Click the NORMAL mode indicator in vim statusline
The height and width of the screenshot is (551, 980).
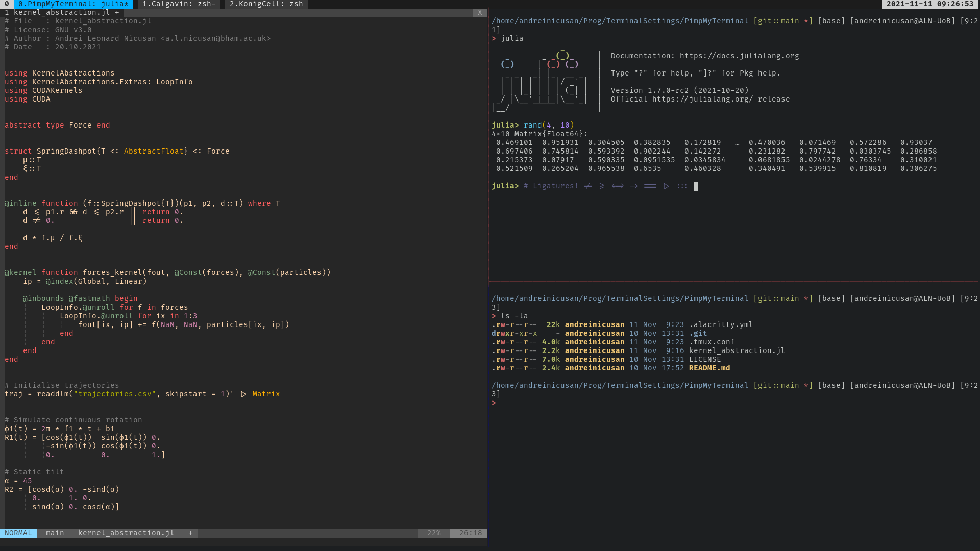[x=18, y=533]
